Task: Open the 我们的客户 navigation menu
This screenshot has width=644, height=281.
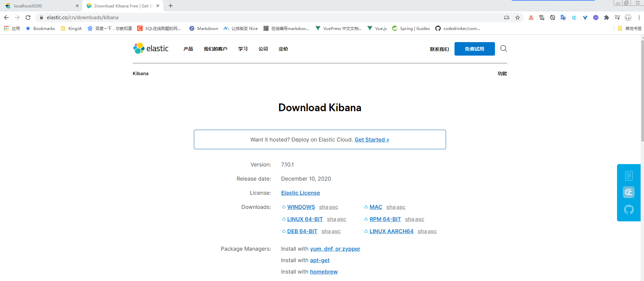Action: [215, 49]
